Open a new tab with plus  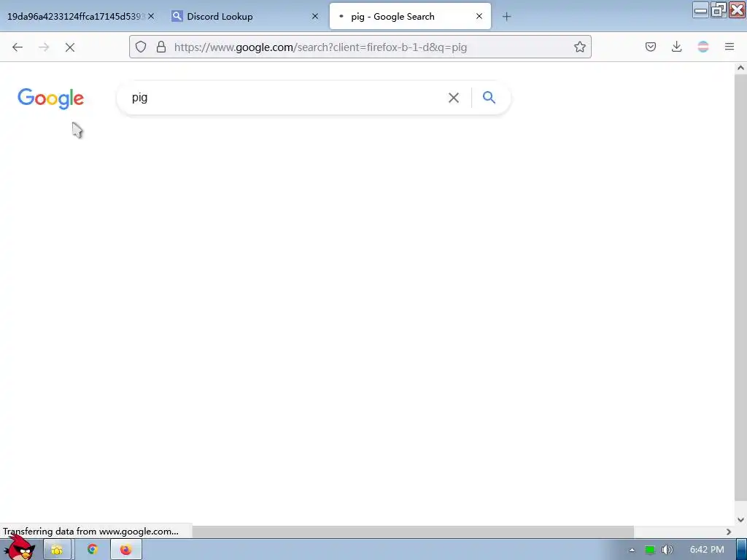(x=506, y=17)
